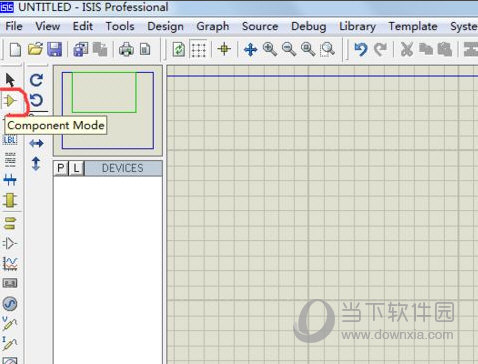478x364 pixels.
Task: Toggle the false origin crosshair icon
Action: pyautogui.click(x=224, y=49)
